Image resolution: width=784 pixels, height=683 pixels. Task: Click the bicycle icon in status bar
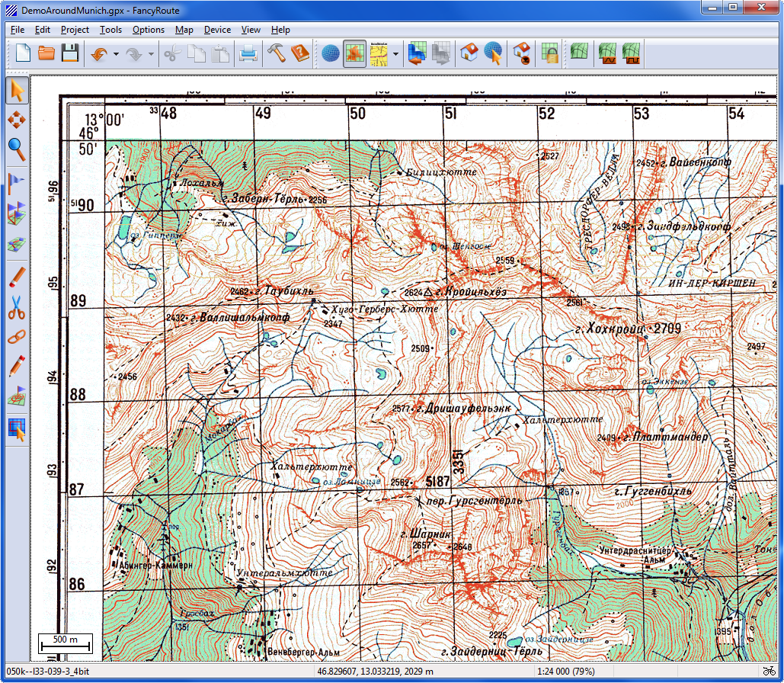(769, 671)
